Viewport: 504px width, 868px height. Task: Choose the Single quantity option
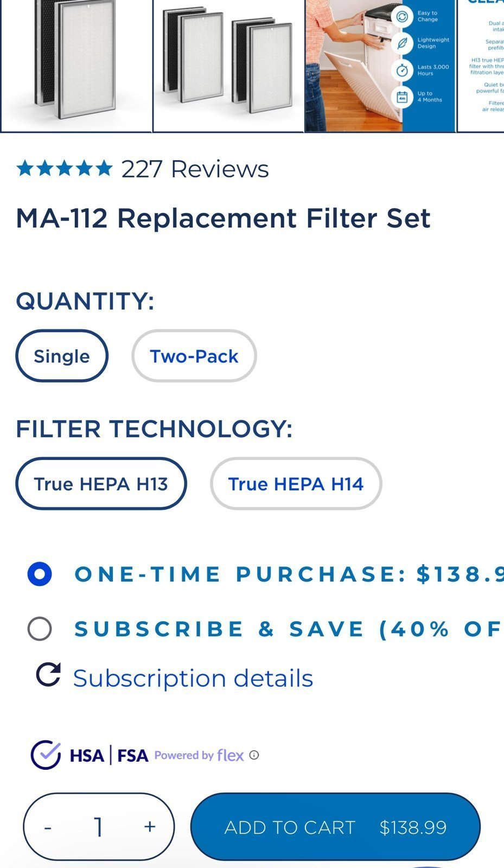point(62,356)
